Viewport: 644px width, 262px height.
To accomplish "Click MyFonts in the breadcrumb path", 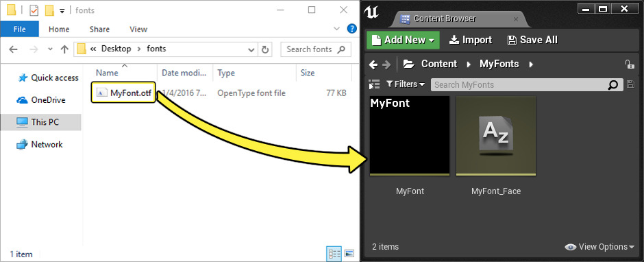I will click(499, 64).
